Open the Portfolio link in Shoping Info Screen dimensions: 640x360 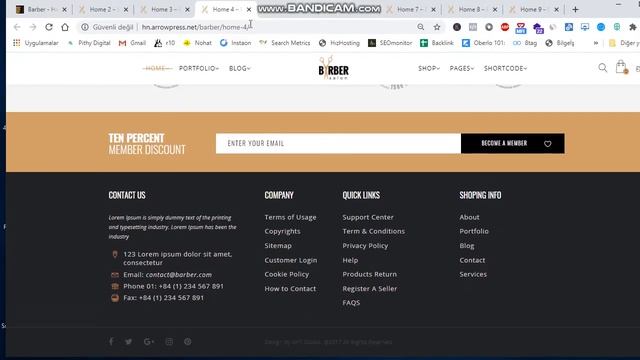coord(474,231)
